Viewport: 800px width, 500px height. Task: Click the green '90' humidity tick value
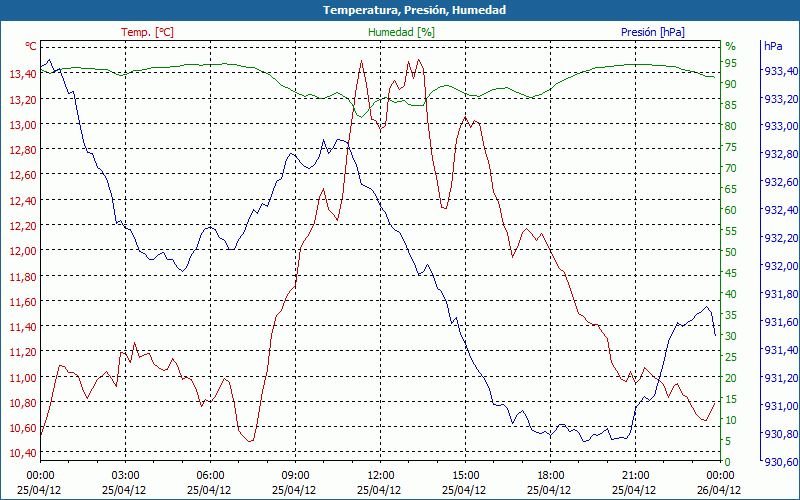coord(731,84)
